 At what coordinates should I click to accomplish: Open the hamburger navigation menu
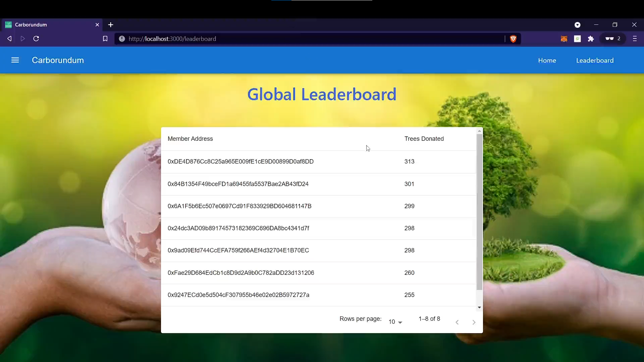15,60
